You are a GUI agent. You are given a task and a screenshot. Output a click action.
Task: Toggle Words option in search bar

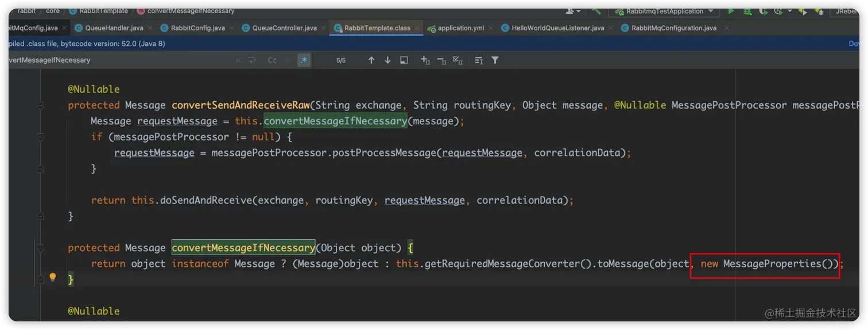288,60
